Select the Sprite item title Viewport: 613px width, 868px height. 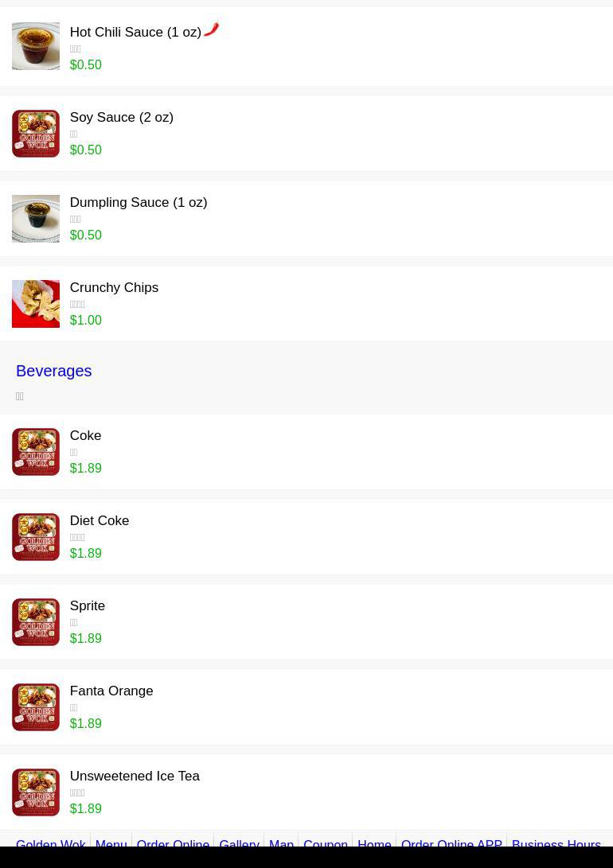coord(87,605)
